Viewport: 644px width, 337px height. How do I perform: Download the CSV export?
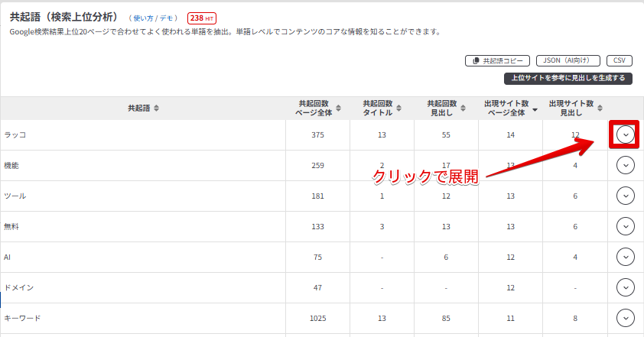(619, 60)
